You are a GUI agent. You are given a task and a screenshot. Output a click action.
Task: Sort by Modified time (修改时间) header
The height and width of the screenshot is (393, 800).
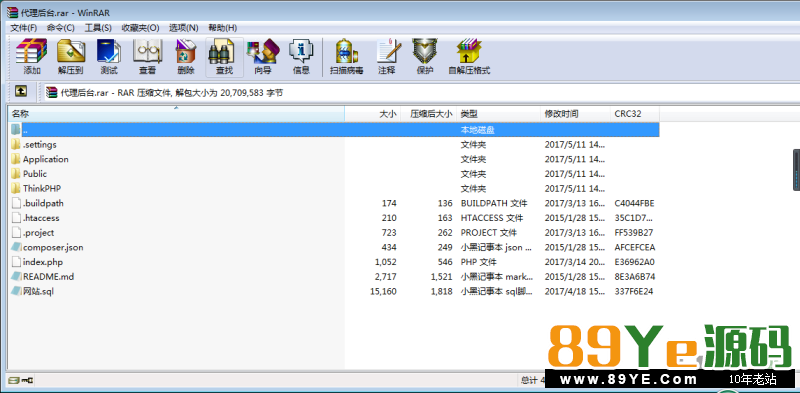[x=576, y=114]
